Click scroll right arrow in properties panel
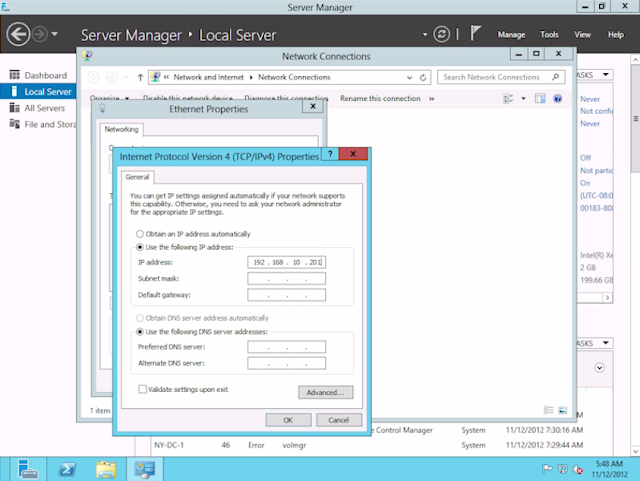Viewport: 640px width, 481px height. click(607, 298)
